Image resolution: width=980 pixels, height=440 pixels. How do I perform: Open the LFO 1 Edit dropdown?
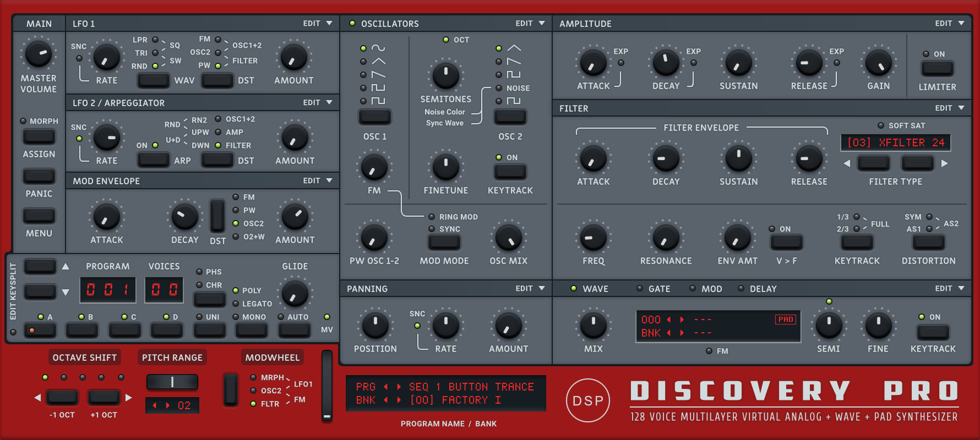click(318, 24)
